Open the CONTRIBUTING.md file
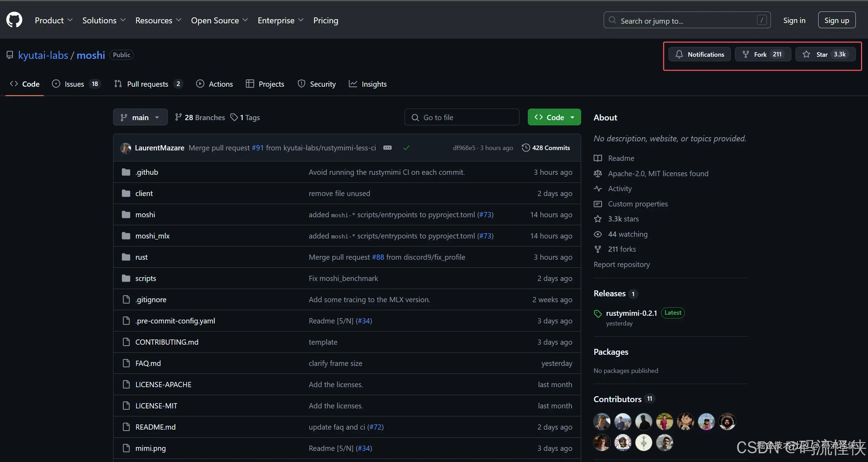This screenshot has height=462, width=868. point(167,342)
